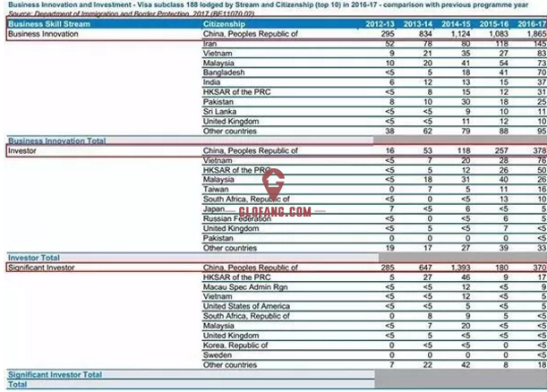547x392 pixels.
Task: Click 'HKSAR of the PRC' under Significant Investor
Action: [237, 277]
